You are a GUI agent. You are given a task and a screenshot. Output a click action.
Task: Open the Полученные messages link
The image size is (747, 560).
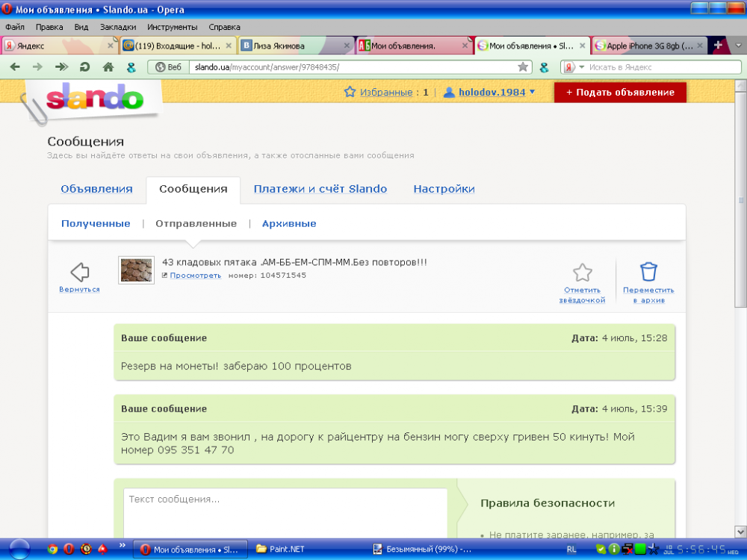click(96, 223)
